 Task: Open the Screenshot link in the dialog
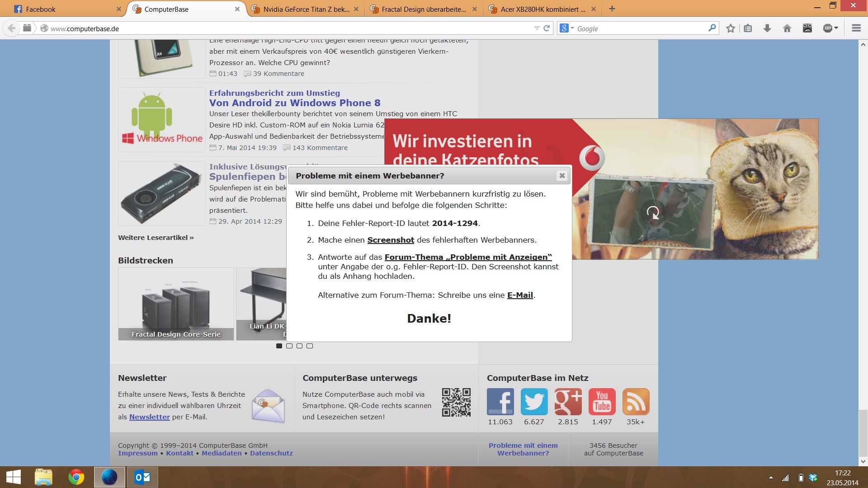click(x=391, y=240)
